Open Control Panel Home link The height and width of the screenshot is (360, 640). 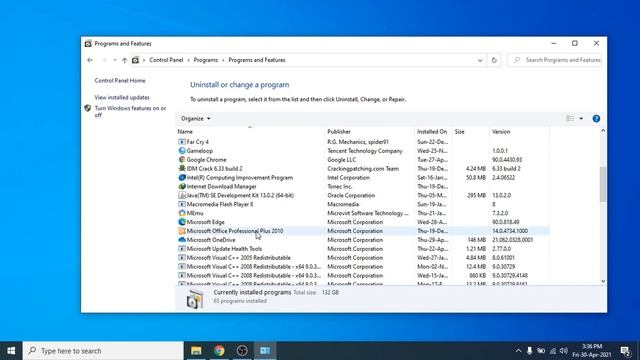coord(120,81)
